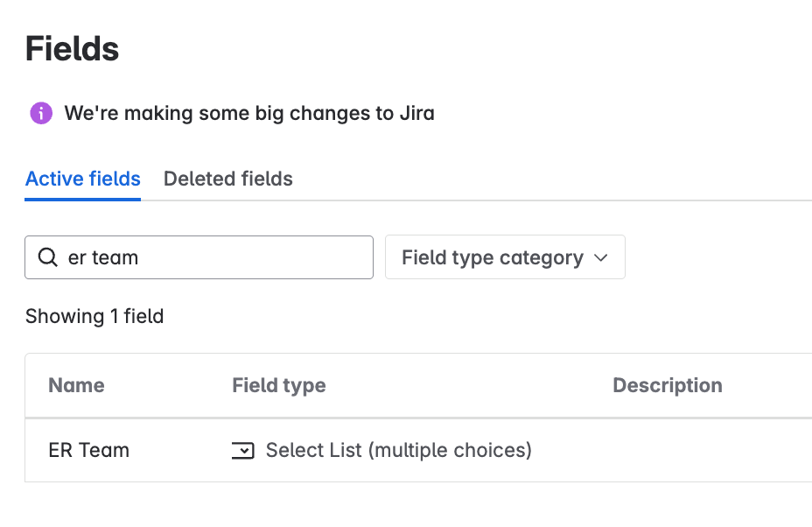Open the Field type category dropdown label
Image resolution: width=812 pixels, height=527 pixels.
[492, 257]
